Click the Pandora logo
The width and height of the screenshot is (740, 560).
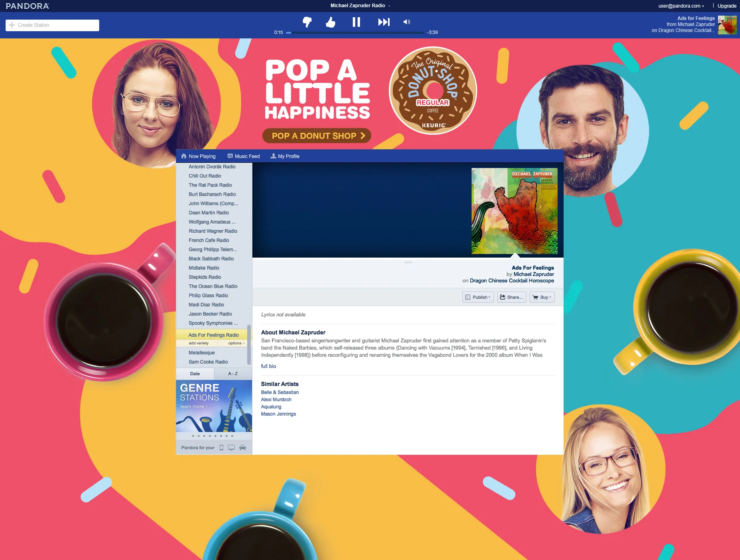point(27,6)
